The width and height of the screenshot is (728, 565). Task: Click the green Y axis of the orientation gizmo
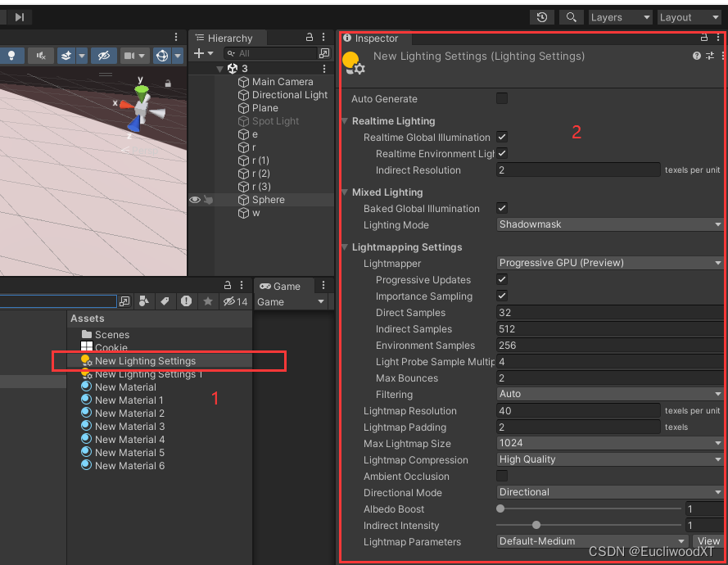pos(142,91)
